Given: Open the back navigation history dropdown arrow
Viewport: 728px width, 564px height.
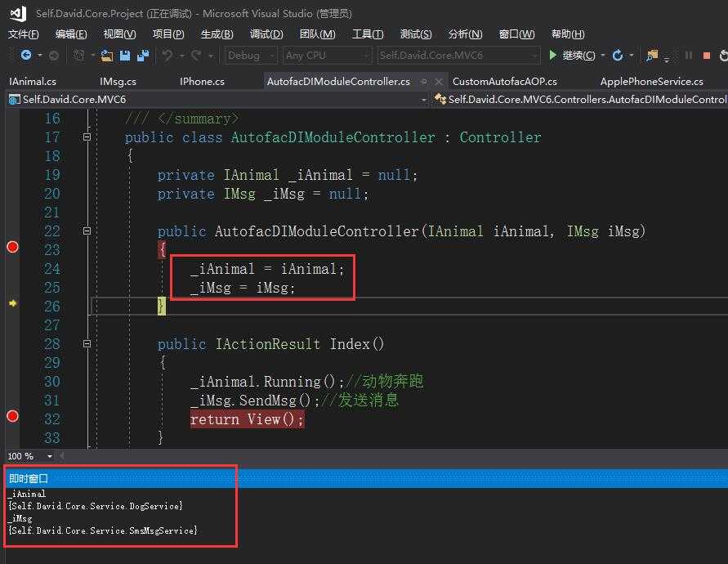Looking at the screenshot, I should point(40,56).
